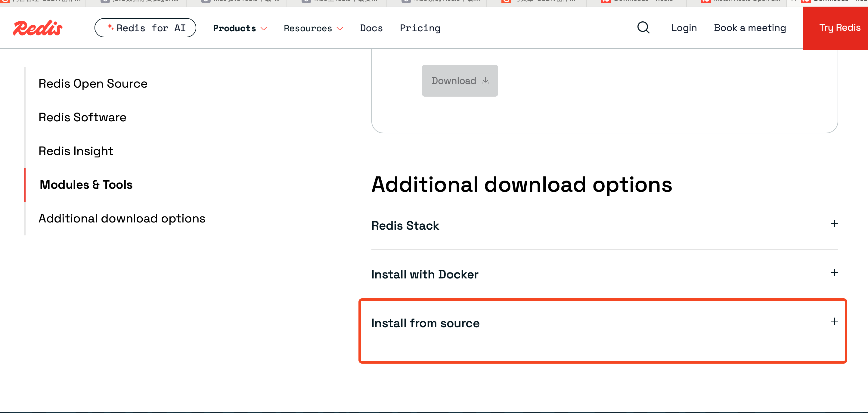Image resolution: width=868 pixels, height=413 pixels.
Task: Click the plus icon beside Install with Docker
Action: click(x=834, y=272)
